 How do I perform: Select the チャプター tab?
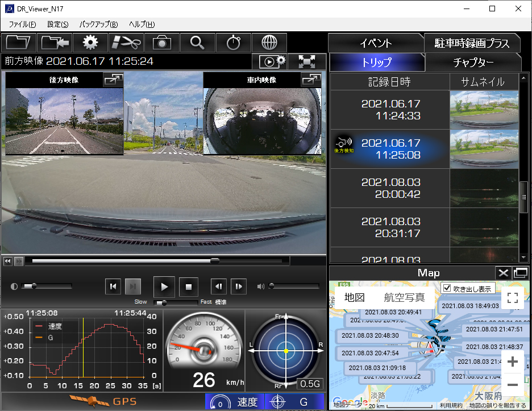pos(473,62)
